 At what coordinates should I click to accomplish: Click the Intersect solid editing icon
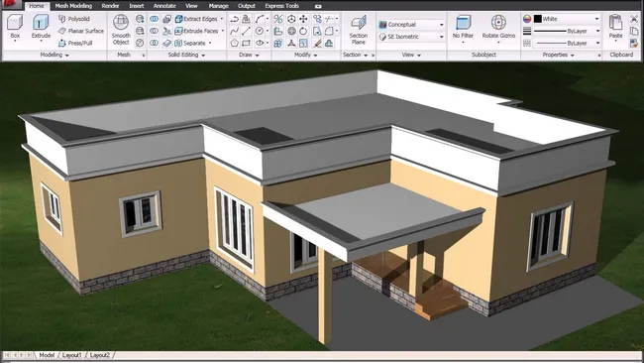[154, 43]
